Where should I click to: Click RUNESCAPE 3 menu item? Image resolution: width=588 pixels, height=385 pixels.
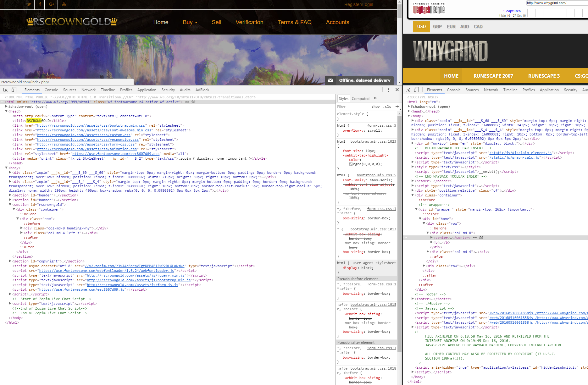point(544,76)
